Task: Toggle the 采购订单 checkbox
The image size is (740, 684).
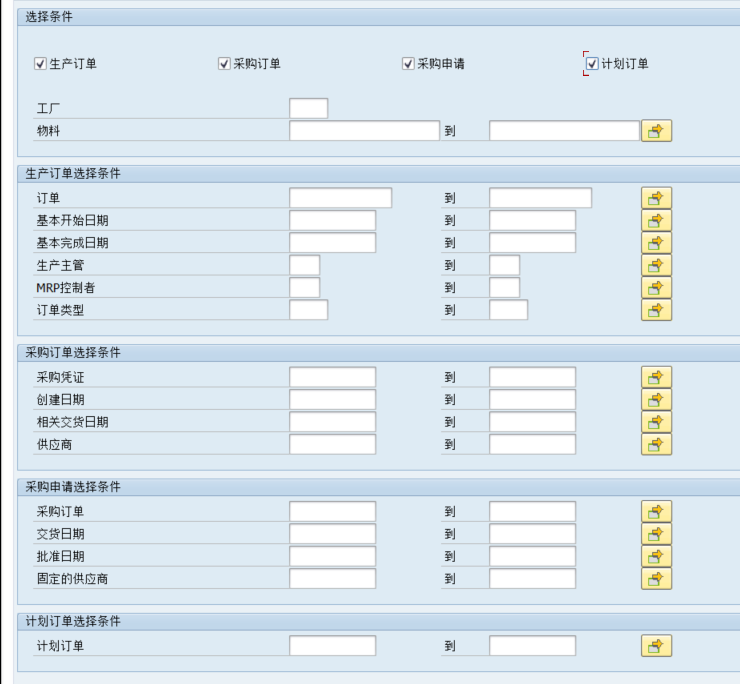Action: click(x=225, y=64)
